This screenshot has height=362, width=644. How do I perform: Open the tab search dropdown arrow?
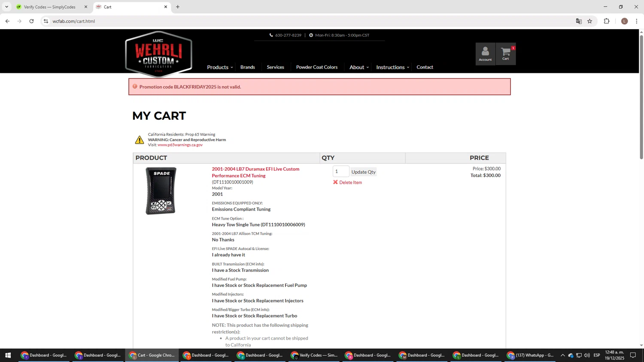[x=6, y=7]
